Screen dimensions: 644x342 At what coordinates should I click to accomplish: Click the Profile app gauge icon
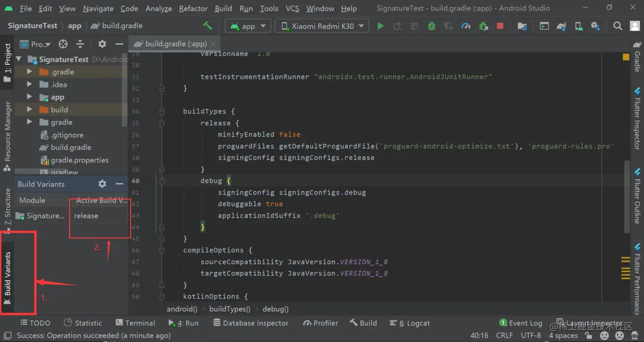[466, 26]
